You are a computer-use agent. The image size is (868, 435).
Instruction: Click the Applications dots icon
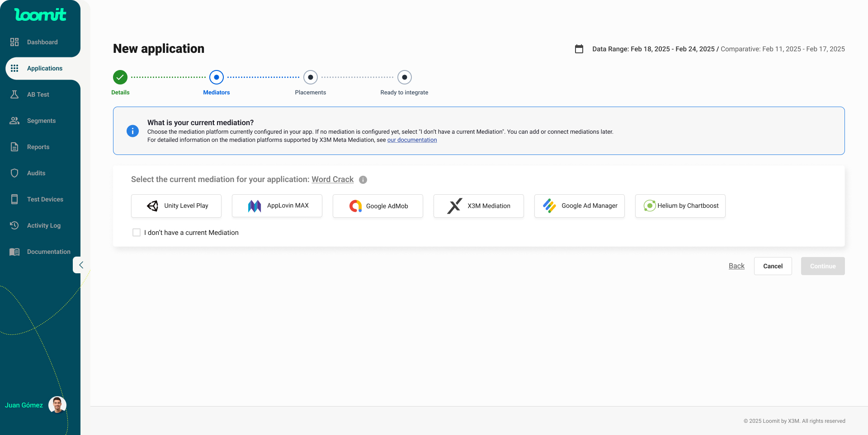tap(14, 68)
